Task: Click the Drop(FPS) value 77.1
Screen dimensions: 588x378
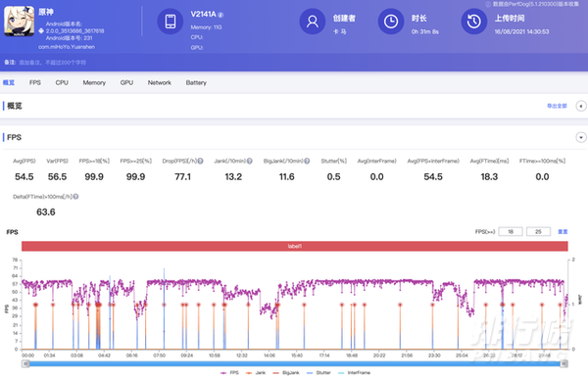Action: tap(182, 177)
